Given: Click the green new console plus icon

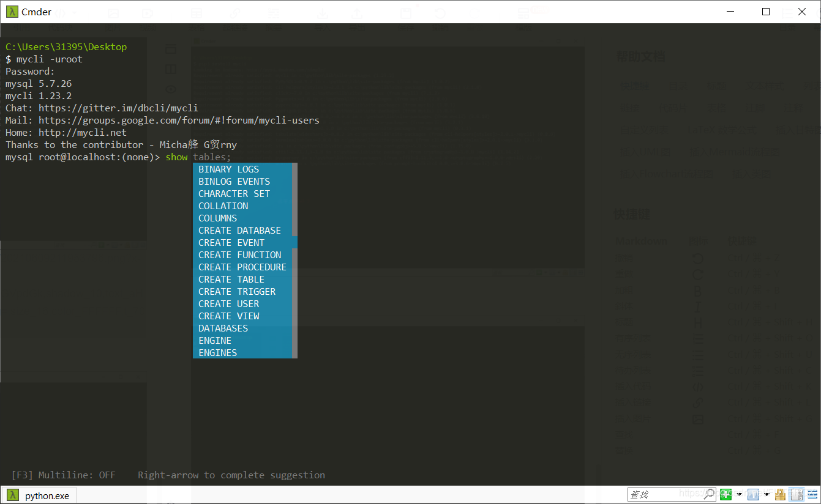Looking at the screenshot, I should click(725, 494).
